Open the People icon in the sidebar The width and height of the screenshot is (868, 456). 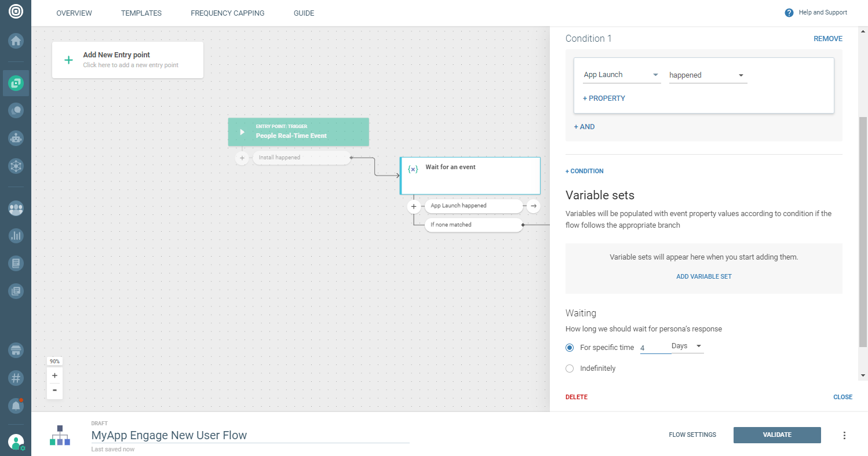16,208
